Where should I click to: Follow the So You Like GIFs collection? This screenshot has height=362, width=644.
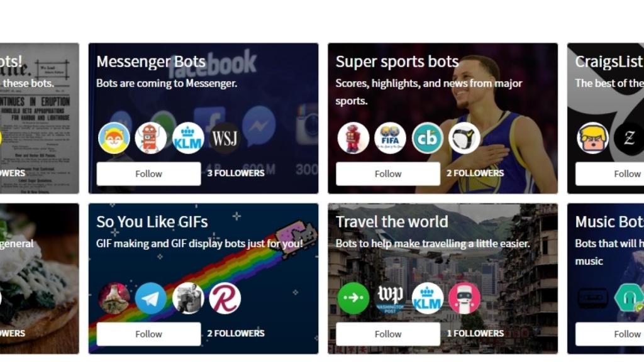(148, 334)
